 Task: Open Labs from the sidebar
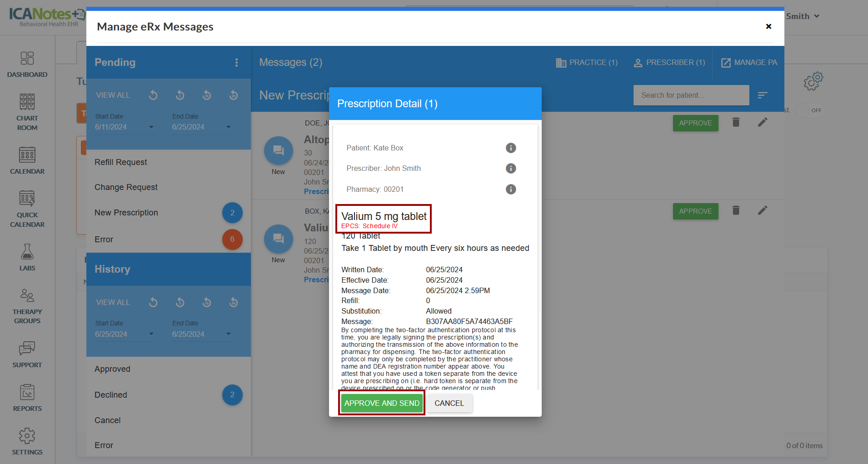click(27, 257)
